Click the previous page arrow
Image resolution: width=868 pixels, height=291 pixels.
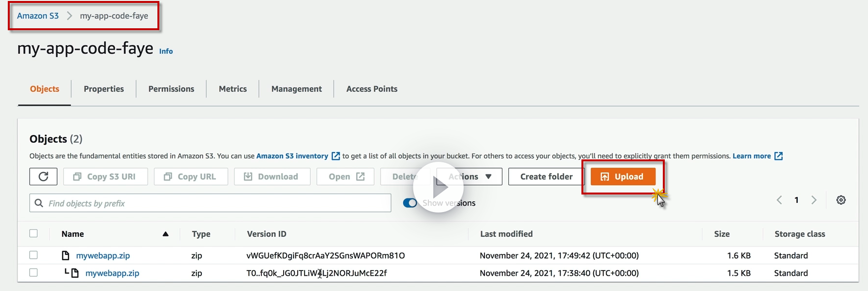coord(779,200)
